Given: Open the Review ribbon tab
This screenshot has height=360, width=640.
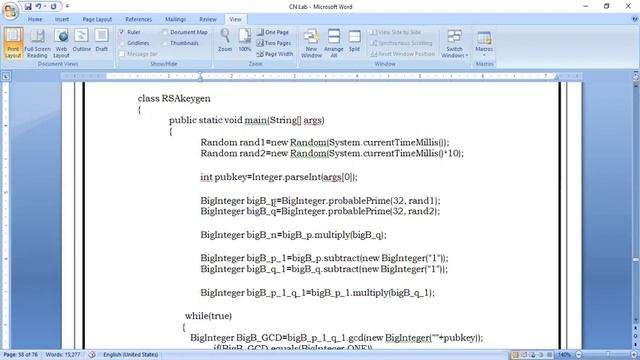Looking at the screenshot, I should pyautogui.click(x=207, y=19).
